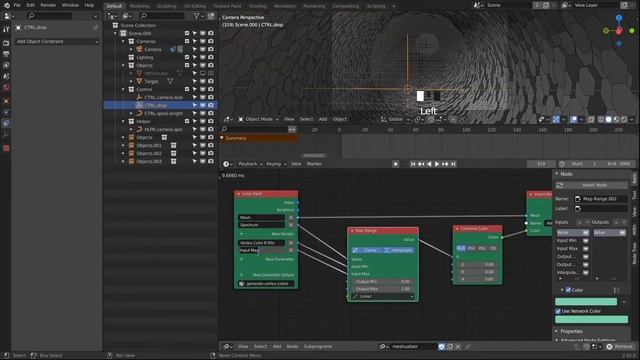The height and width of the screenshot is (360, 640).
Task: Expand the Camera object row
Action: coord(131,49)
